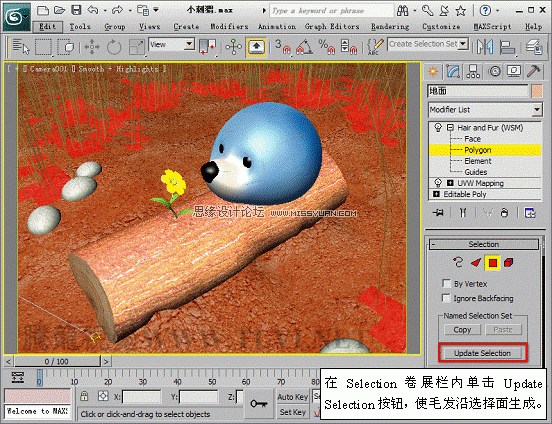
Task: Toggle Spinner Snap
Action: click(x=349, y=46)
